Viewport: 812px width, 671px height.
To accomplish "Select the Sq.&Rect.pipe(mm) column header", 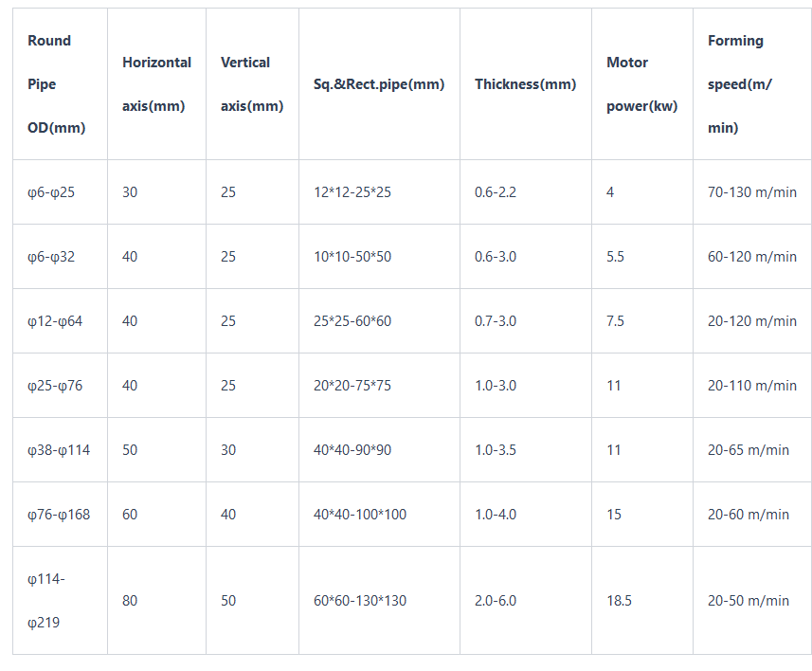I will click(379, 84).
